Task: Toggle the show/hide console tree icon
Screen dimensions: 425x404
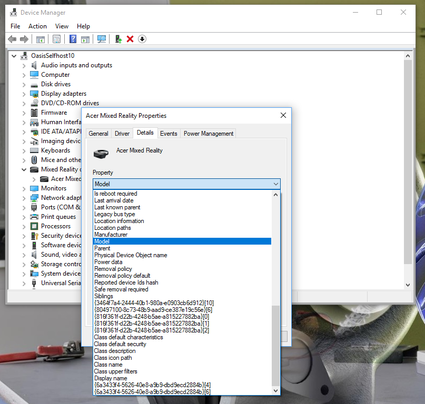Action: coord(40,39)
